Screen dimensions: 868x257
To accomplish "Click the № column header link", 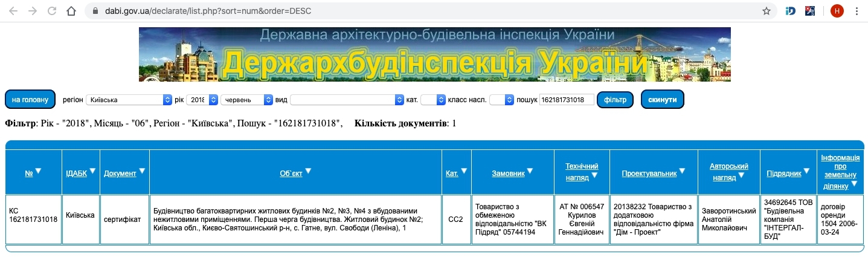I will pos(28,174).
